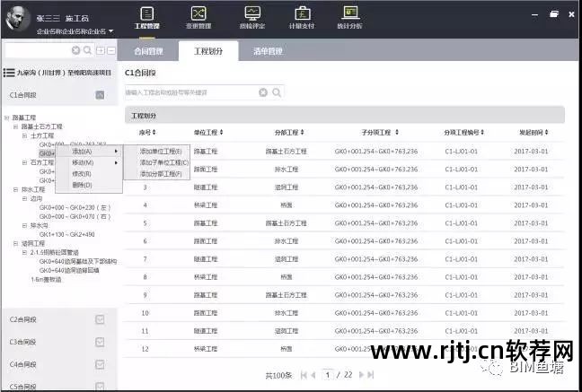The width and height of the screenshot is (582, 392).
Task: Click the minus collapse-all tree icon
Action: click(111, 51)
